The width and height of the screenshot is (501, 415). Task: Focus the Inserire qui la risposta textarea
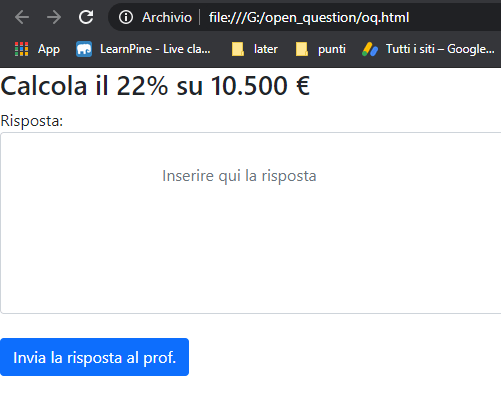point(251,223)
